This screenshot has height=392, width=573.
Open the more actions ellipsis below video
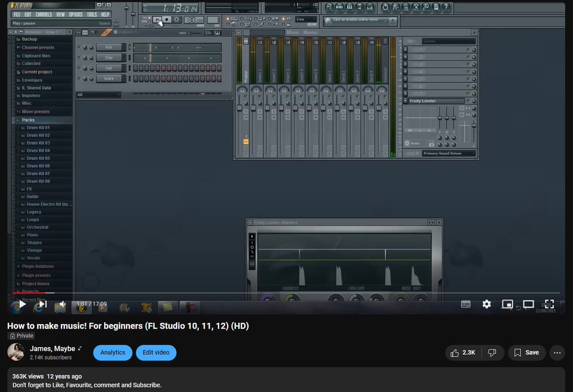pos(557,353)
